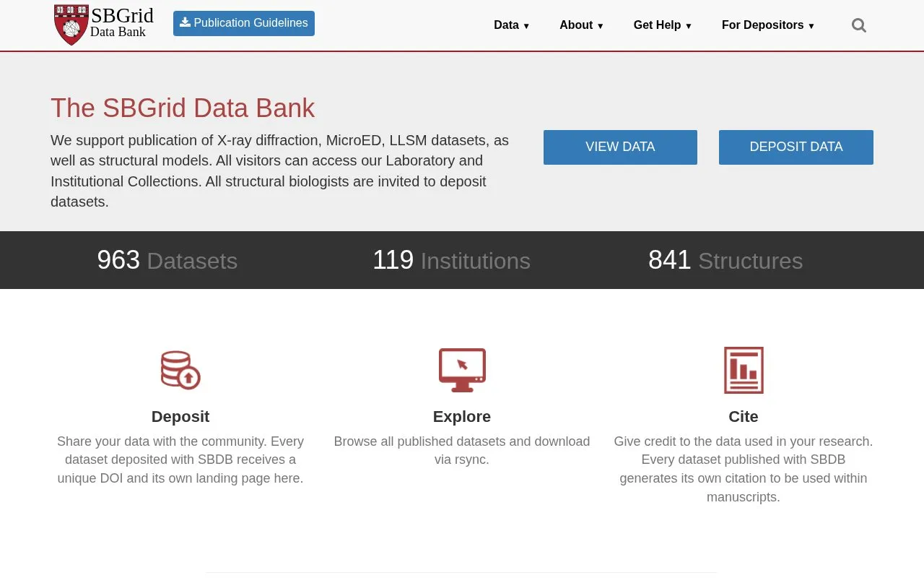Screen dimensions: 924x578
Task: Select the 841 Structures statistic
Action: point(725,260)
